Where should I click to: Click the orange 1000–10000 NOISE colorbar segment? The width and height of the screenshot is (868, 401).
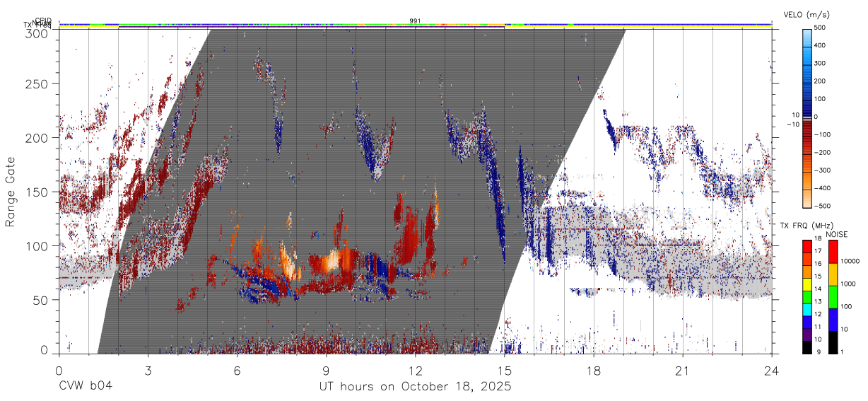coord(833,274)
